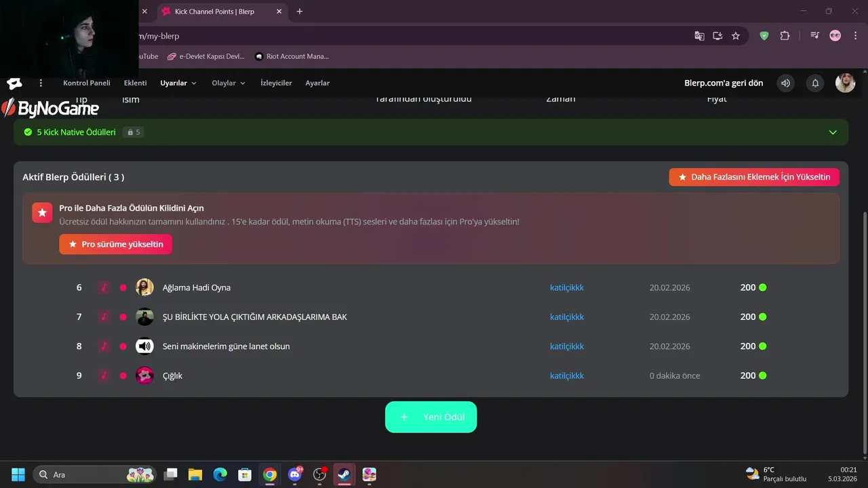Click the install app icon in address bar

tap(717, 36)
